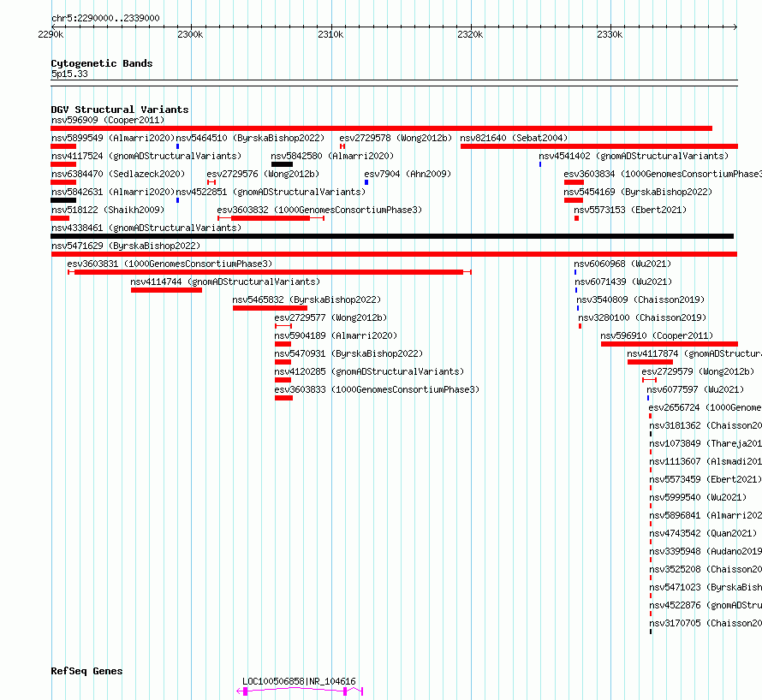Click nsv6077597 (Wu2021) label
Screen dimensions: 762x700
click(x=695, y=389)
